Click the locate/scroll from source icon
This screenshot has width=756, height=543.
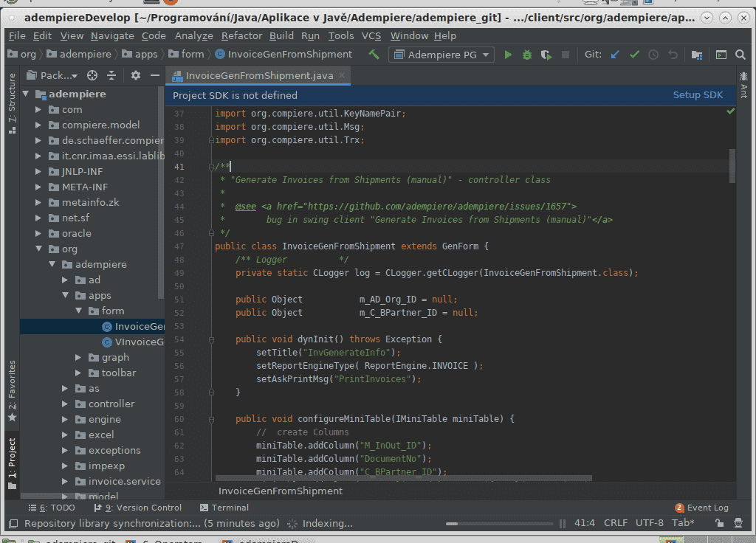92,75
